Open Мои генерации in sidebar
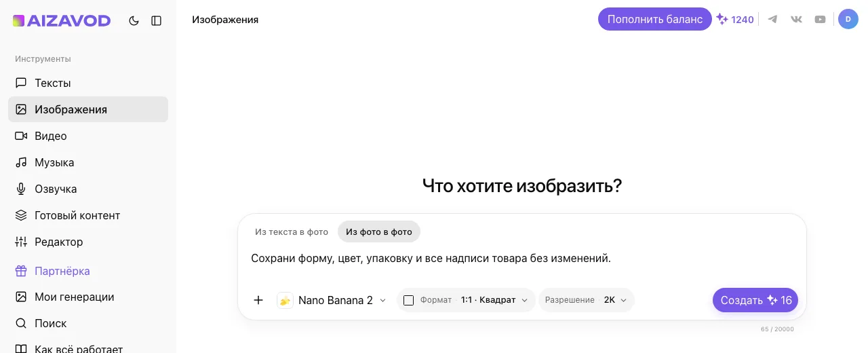This screenshot has height=353, width=868. 88,297
